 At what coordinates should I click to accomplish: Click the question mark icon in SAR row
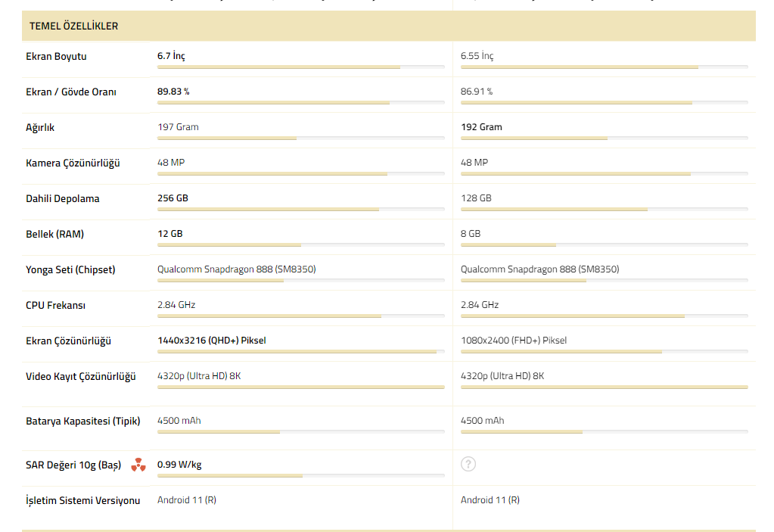pyautogui.click(x=468, y=464)
